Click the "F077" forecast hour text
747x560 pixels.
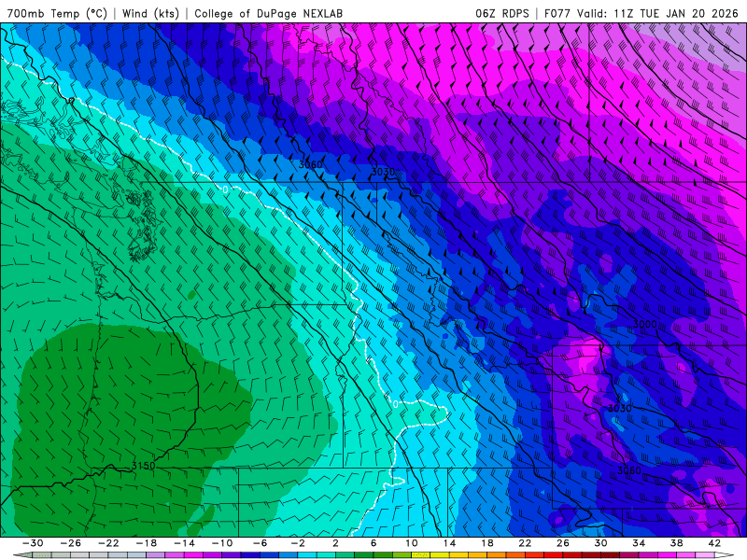(557, 13)
